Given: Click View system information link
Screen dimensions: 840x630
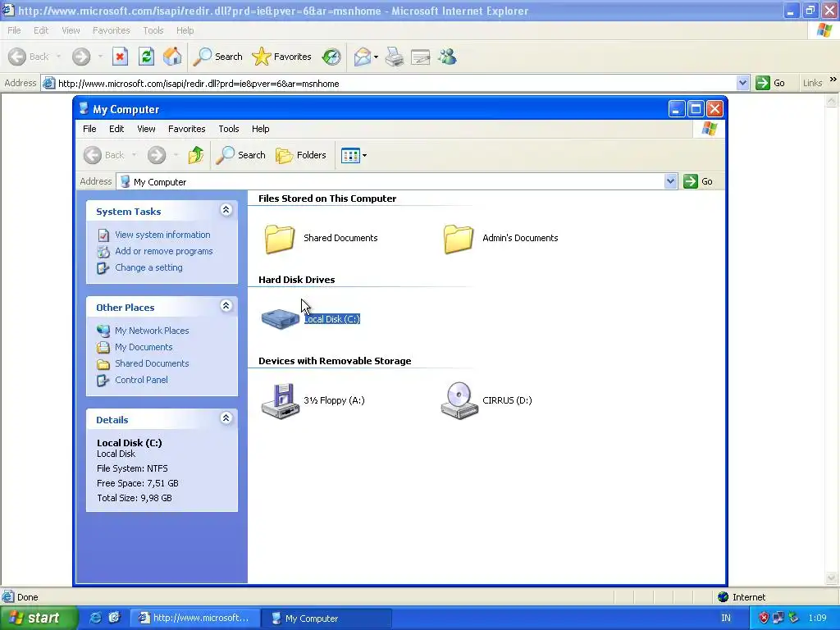Looking at the screenshot, I should 162,235.
